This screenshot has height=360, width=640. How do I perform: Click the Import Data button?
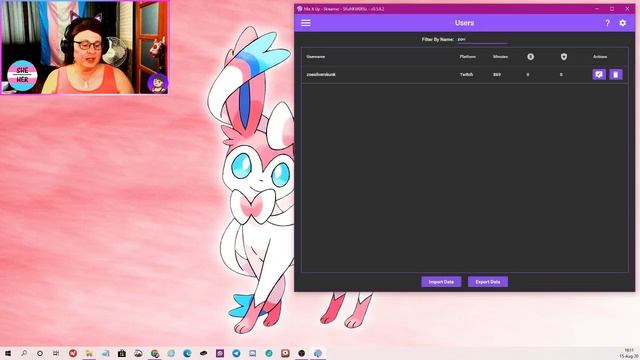[x=441, y=282]
